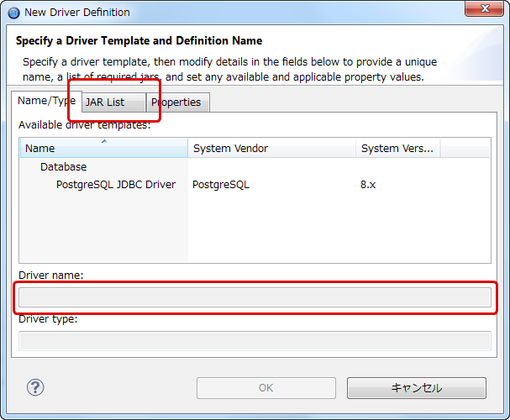Open help via the question mark icon
The height and width of the screenshot is (420, 510).
35,387
